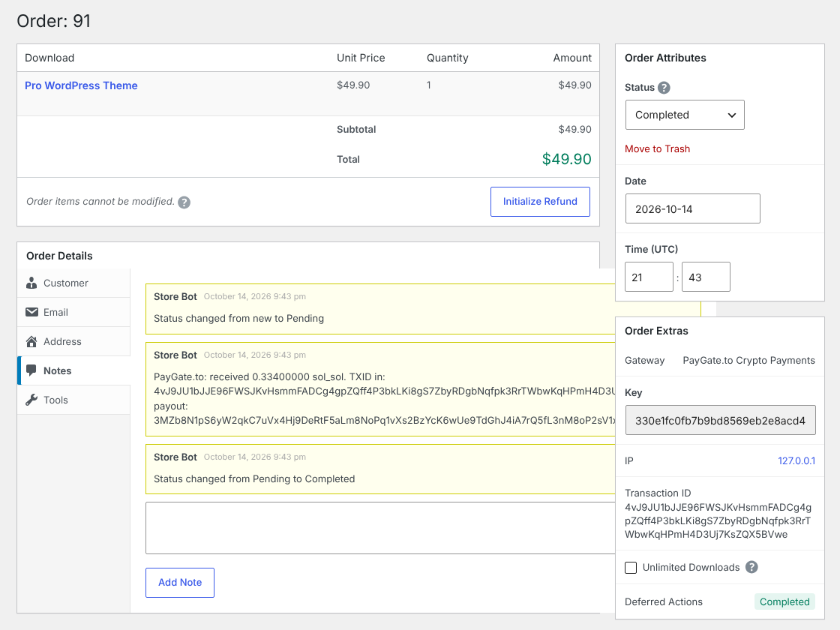Open the Tools tab label
This screenshot has width=840, height=630.
click(x=55, y=400)
